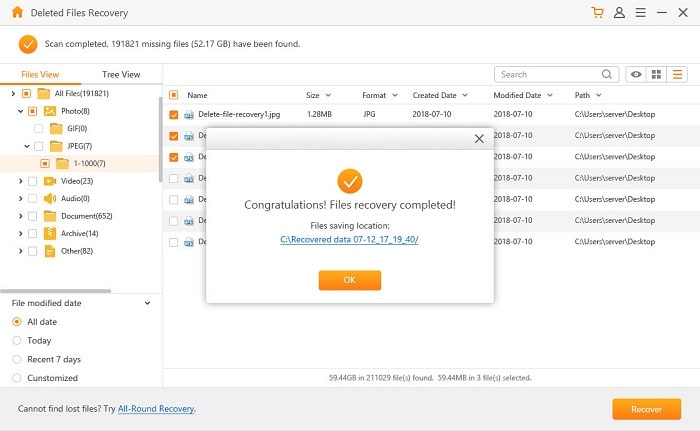
Task: Open the Created Date column dropdown
Action: [x=465, y=95]
